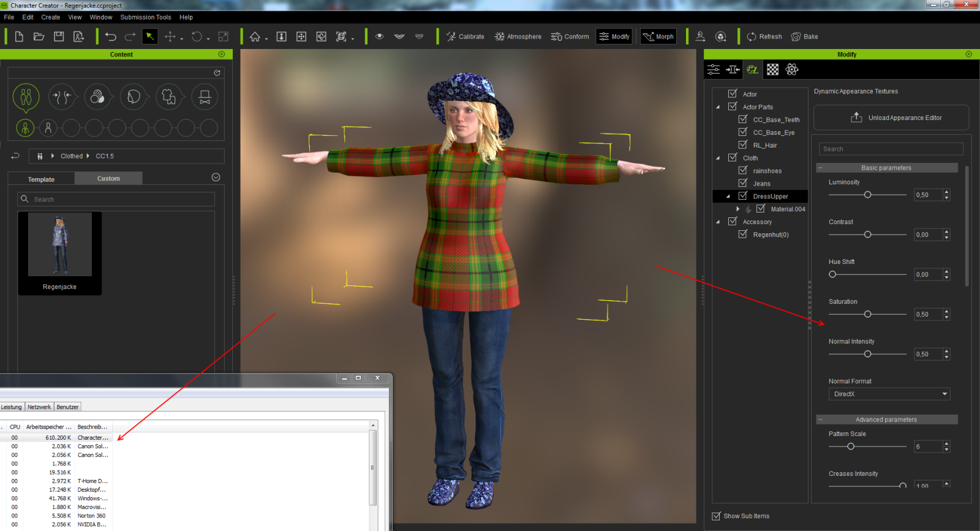Click the Saturation slider handle
The image size is (980, 531).
(x=867, y=314)
